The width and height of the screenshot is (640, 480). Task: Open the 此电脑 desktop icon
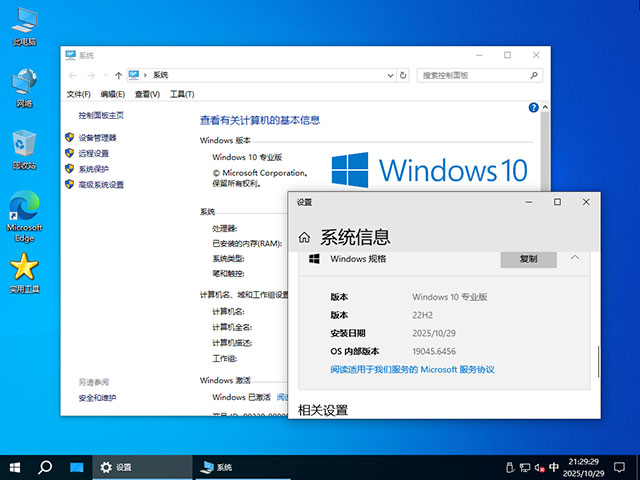(x=24, y=26)
